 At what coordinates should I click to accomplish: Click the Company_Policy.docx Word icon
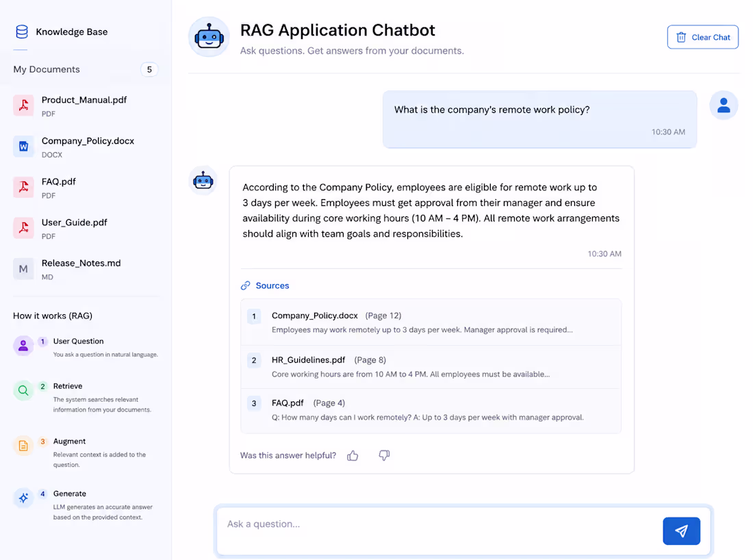tap(23, 147)
